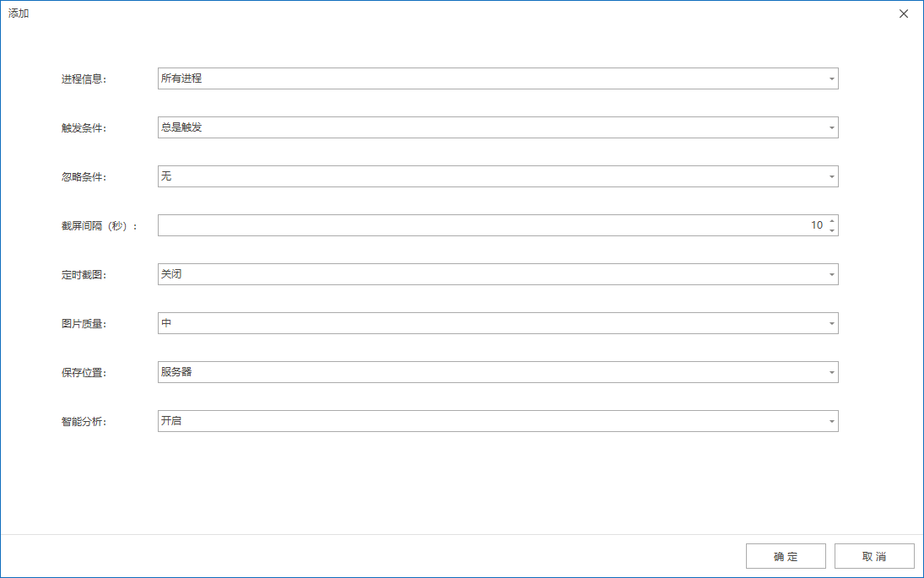Open the 智能分析 dropdown arrow
The width and height of the screenshot is (924, 578).
831,422
